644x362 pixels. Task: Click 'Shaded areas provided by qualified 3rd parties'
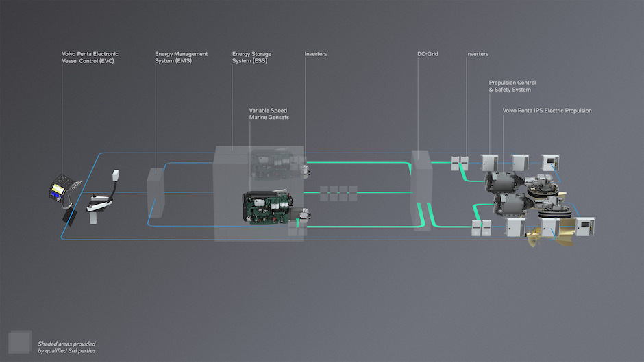point(66,347)
